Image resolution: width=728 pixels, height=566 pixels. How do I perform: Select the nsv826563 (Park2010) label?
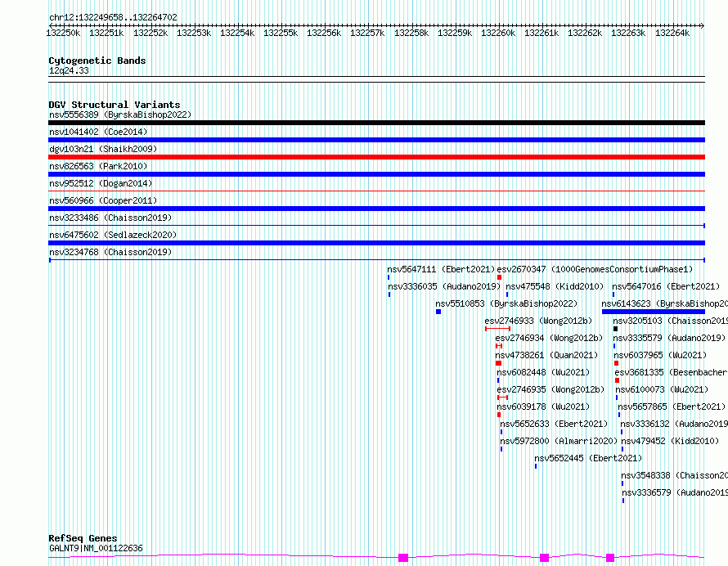pos(98,166)
